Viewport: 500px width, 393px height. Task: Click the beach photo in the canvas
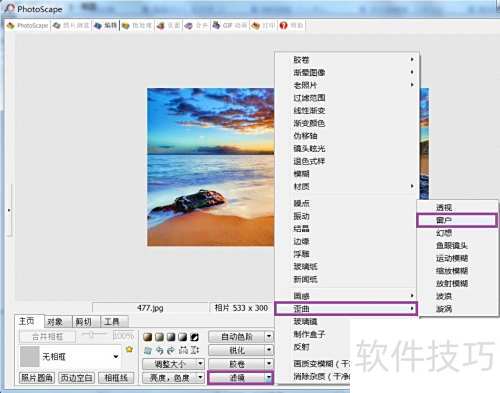pos(211,167)
